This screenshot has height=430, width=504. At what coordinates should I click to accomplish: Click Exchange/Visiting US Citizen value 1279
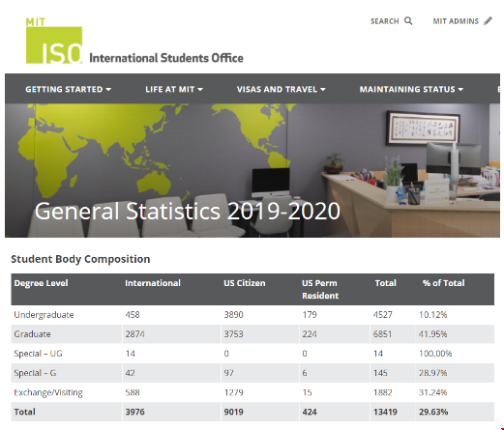tap(234, 392)
